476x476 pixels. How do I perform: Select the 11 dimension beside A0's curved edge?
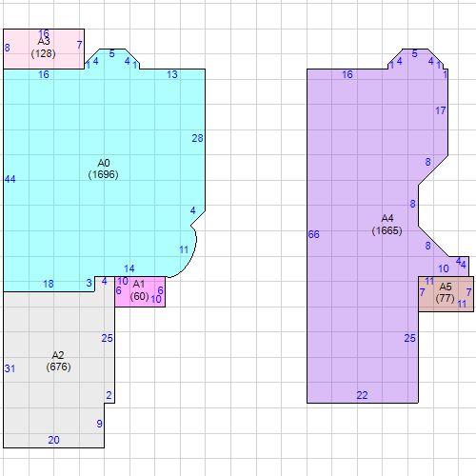(184, 250)
